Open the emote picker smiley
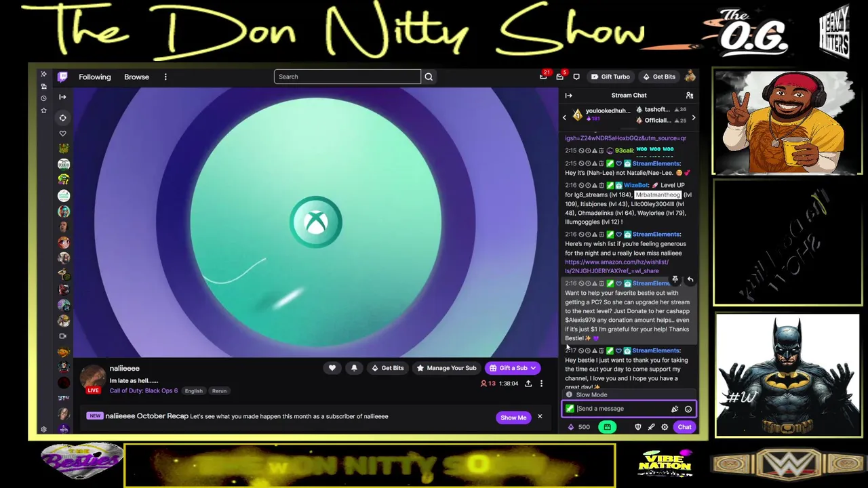This screenshot has height=488, width=868. 688,409
